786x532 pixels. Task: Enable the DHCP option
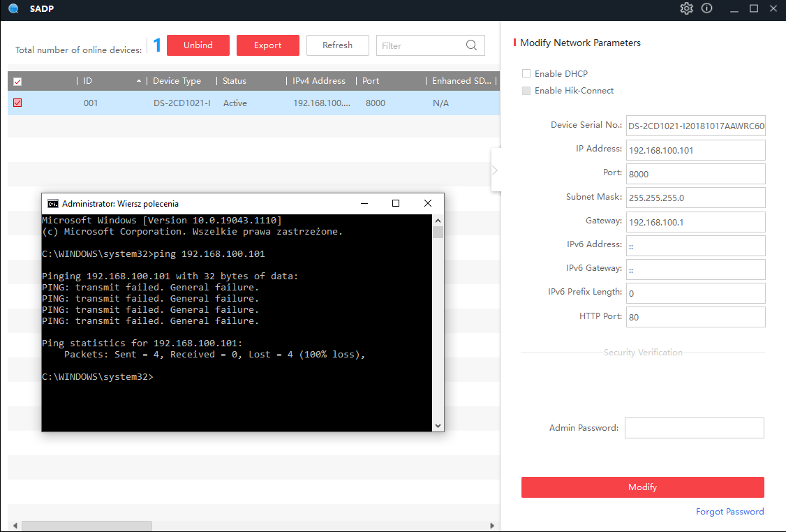(x=526, y=73)
